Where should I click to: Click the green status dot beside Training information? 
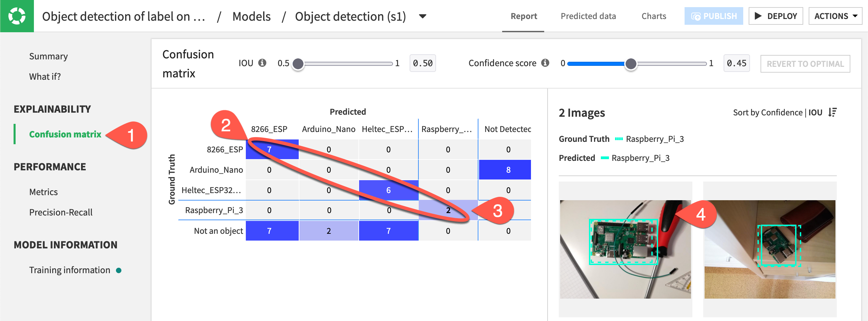[119, 270]
